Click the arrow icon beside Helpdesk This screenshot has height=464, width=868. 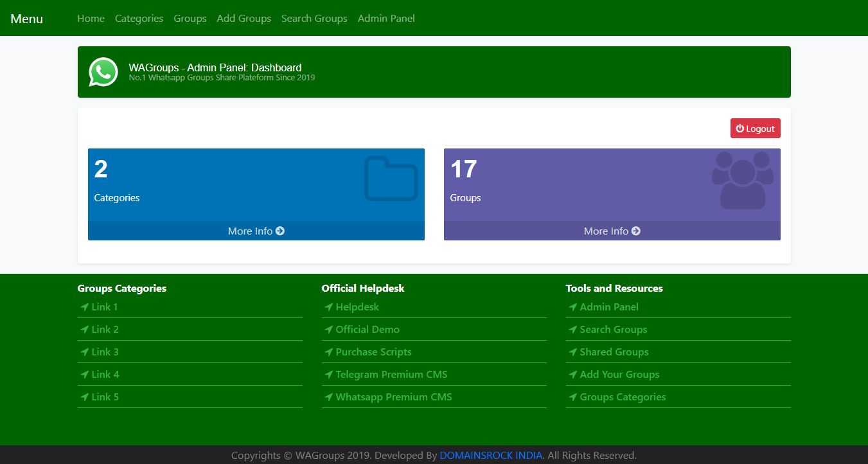(x=328, y=307)
